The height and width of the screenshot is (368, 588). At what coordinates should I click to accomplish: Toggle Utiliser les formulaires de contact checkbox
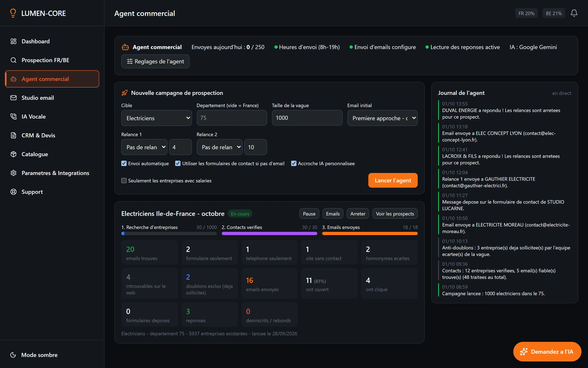(x=178, y=164)
